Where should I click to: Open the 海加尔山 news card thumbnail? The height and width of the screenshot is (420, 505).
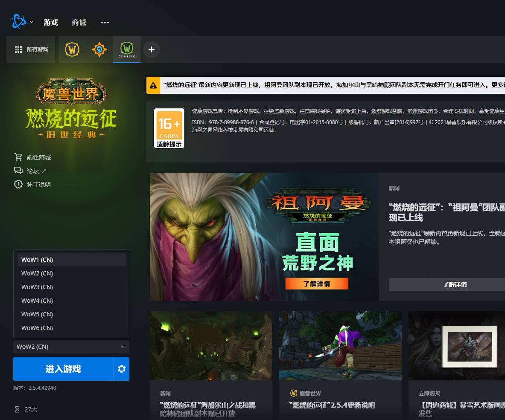tap(211, 346)
